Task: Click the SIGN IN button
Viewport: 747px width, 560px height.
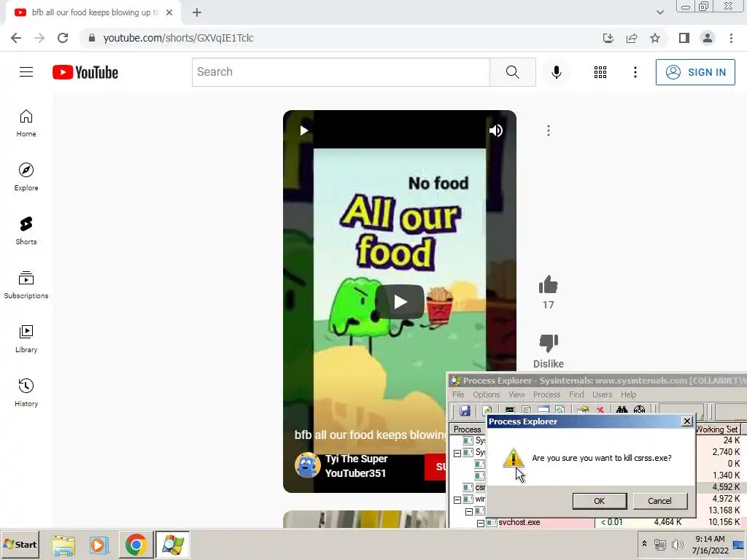Action: point(695,72)
